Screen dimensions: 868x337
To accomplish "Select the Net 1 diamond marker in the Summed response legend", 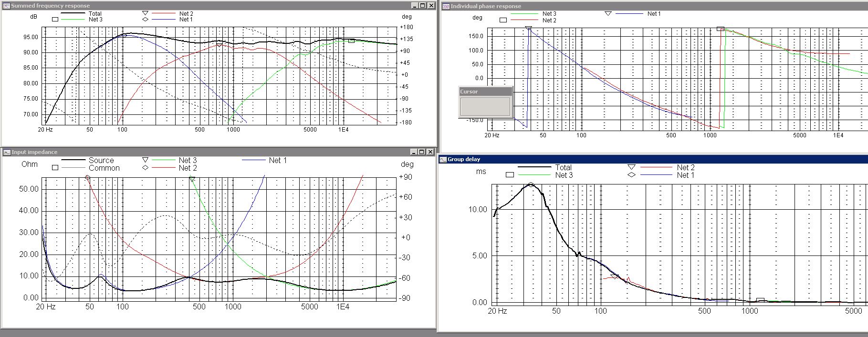I will (x=146, y=20).
